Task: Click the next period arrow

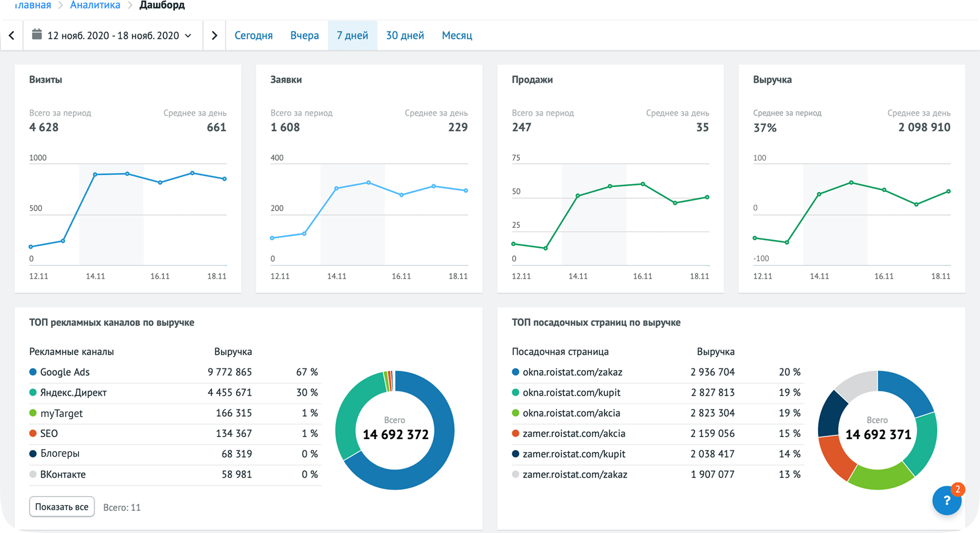Action: pyautogui.click(x=214, y=35)
